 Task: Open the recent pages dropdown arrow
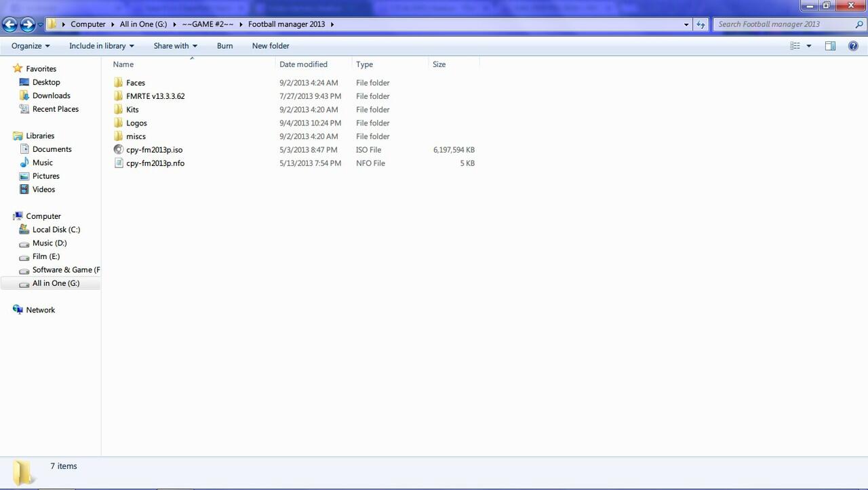pyautogui.click(x=41, y=25)
